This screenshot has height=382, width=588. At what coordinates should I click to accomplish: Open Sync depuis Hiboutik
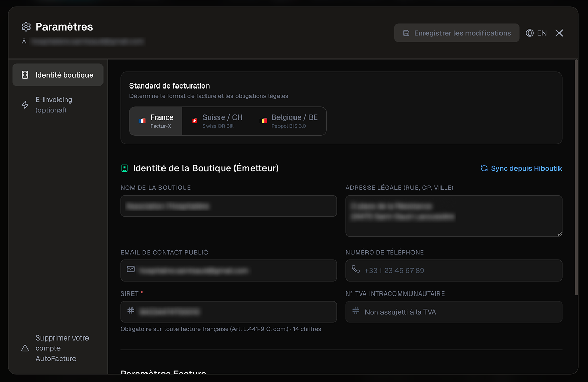tap(522, 168)
